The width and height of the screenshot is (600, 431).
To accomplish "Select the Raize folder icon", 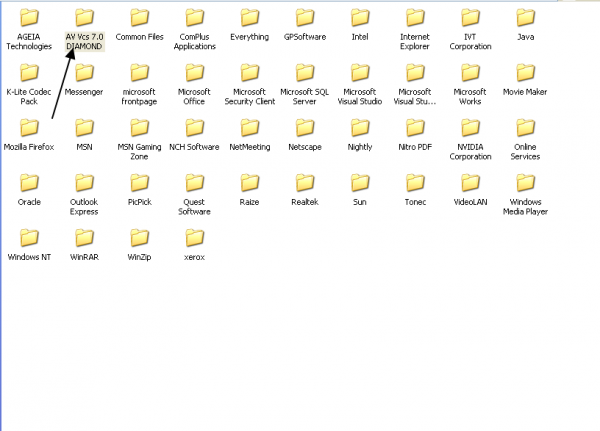I will tap(249, 183).
